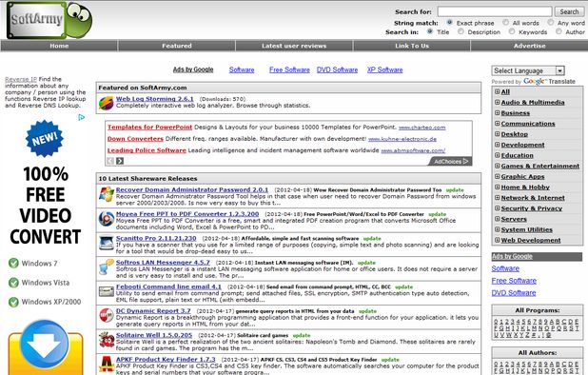Viewport: 588px width, 375px height.
Task: Open Web Log Storming 2.6.1 link
Action: coord(154,99)
